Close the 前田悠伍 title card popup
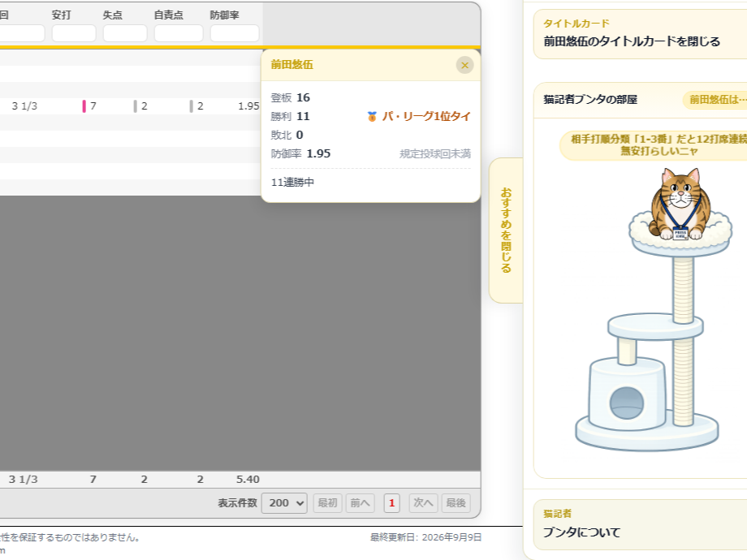This screenshot has width=747, height=560. (x=464, y=65)
